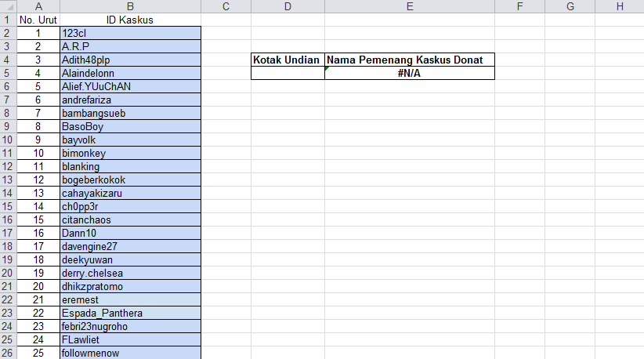Viewport: 644px width, 359px height.
Task: Select the cell containing 'bayvolk'
Action: tap(130, 140)
